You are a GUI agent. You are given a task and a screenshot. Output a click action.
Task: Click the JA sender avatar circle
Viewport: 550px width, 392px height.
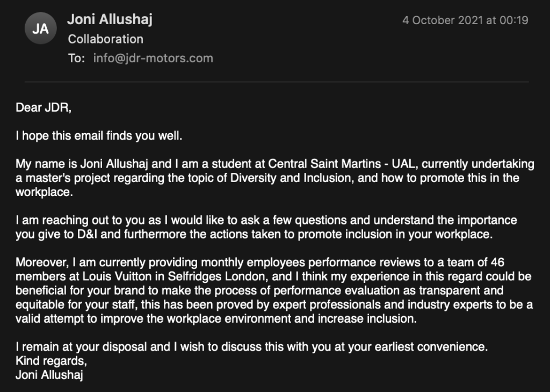[41, 28]
